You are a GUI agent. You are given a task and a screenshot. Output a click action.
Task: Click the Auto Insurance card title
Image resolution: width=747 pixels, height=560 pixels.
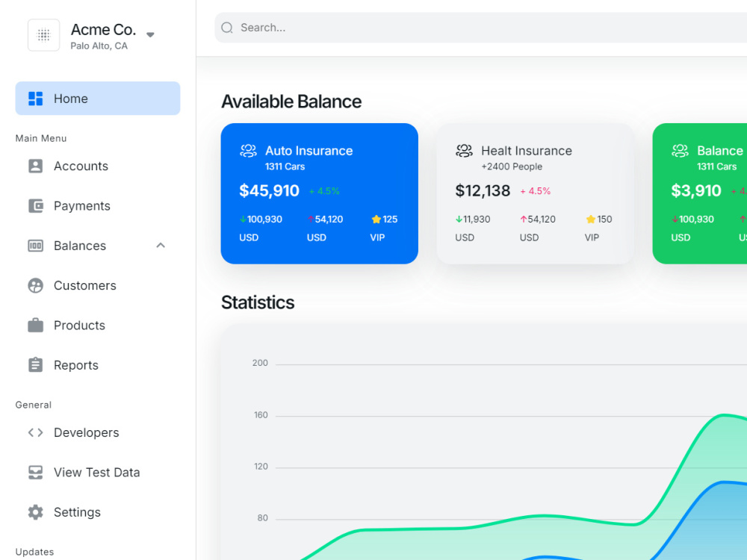click(x=309, y=151)
